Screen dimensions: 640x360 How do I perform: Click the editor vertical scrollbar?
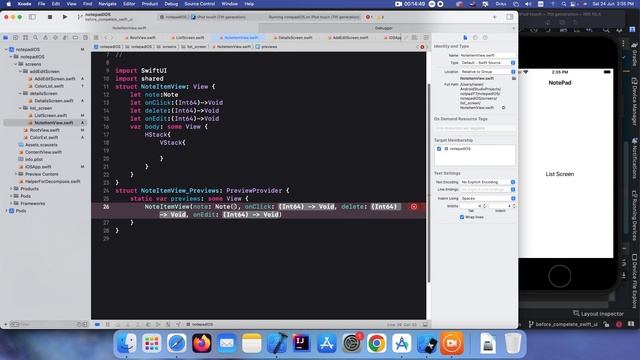click(428, 183)
